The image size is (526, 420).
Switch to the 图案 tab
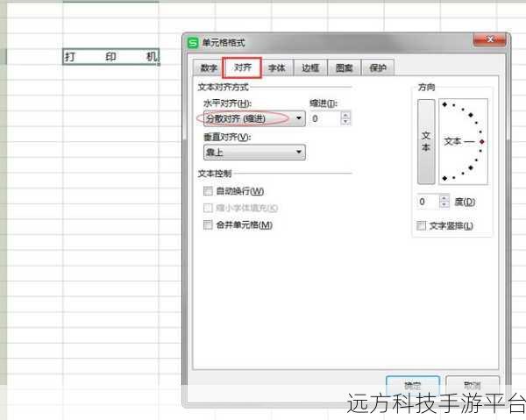pyautogui.click(x=344, y=68)
